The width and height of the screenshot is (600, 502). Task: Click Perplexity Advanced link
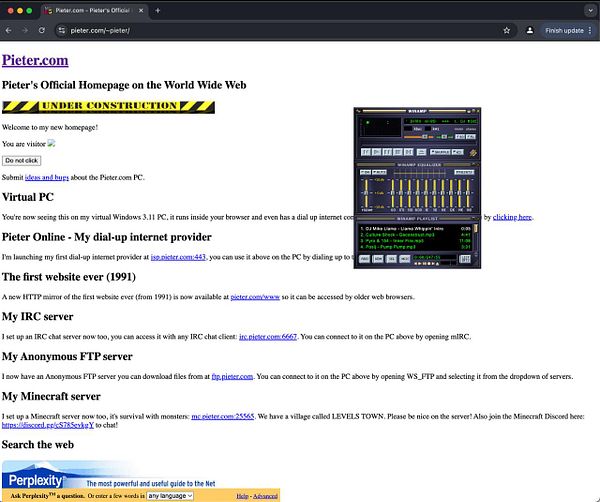click(265, 496)
